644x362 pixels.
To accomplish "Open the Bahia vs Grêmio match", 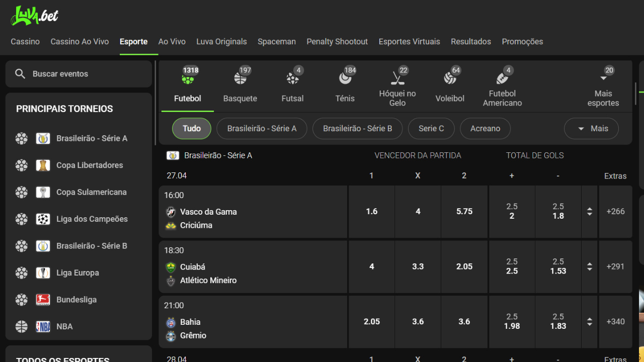I will 253,322.
